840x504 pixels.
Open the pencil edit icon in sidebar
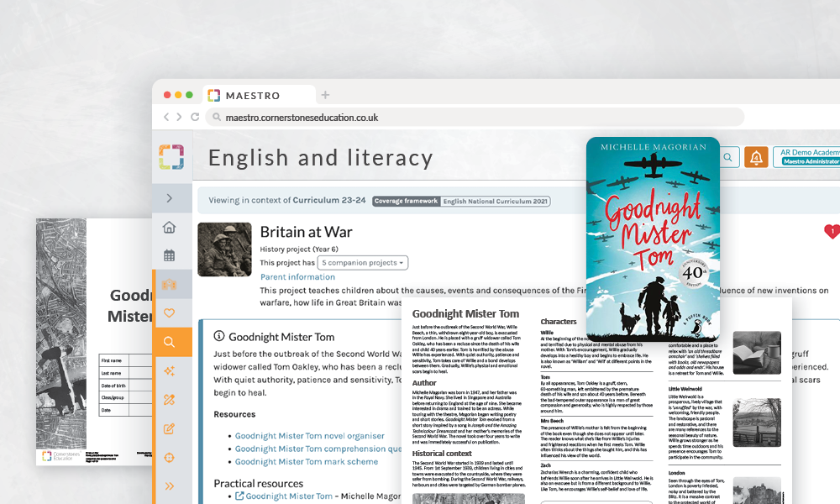pyautogui.click(x=169, y=429)
